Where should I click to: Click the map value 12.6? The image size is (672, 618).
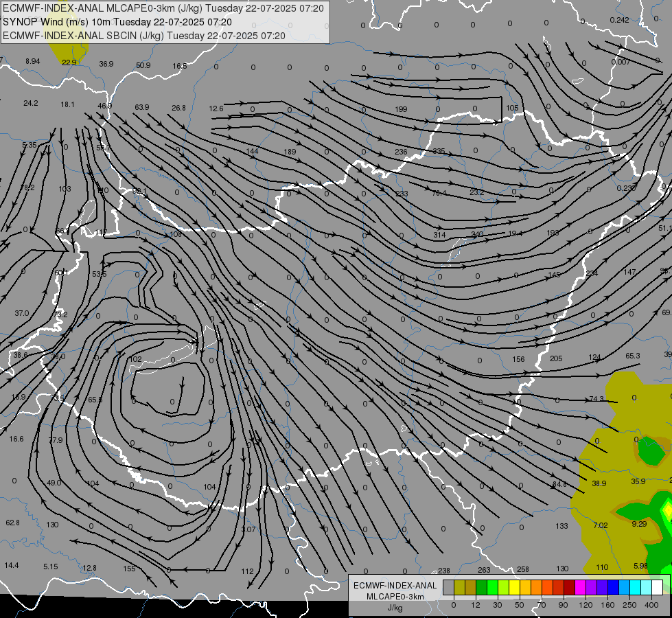[216, 108]
